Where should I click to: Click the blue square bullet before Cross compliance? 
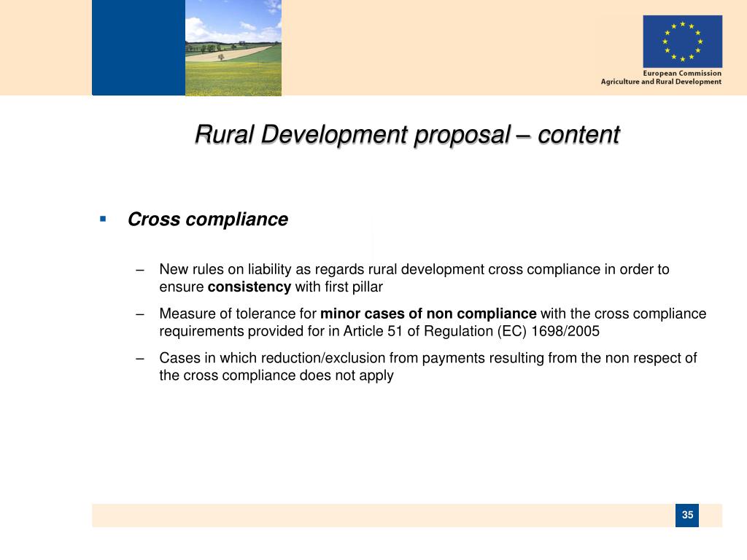(x=103, y=219)
